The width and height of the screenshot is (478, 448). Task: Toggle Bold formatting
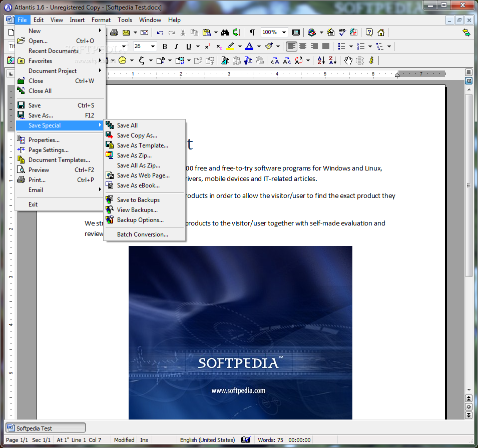pyautogui.click(x=165, y=46)
